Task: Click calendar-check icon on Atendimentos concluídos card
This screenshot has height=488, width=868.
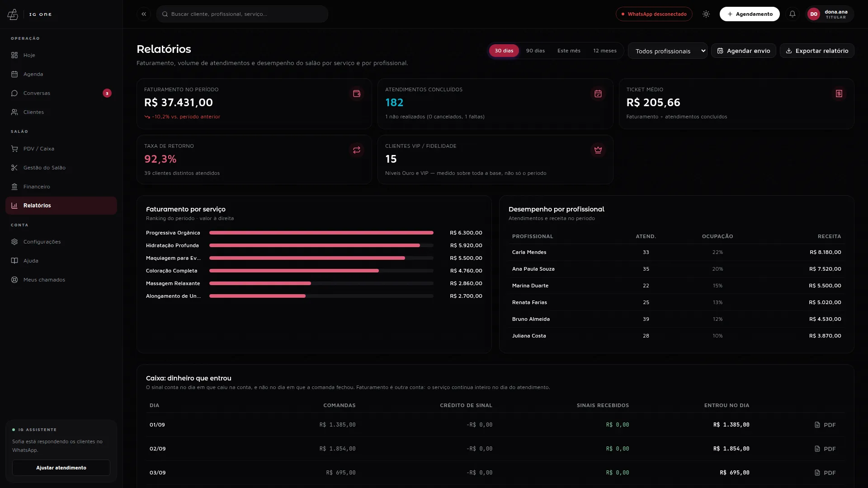Action: tap(598, 94)
